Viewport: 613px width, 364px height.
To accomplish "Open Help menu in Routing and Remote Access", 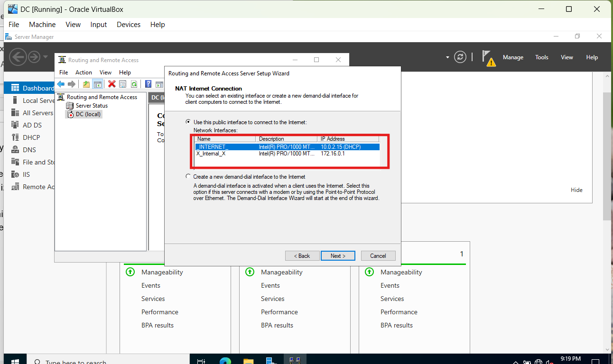I will pyautogui.click(x=125, y=73).
